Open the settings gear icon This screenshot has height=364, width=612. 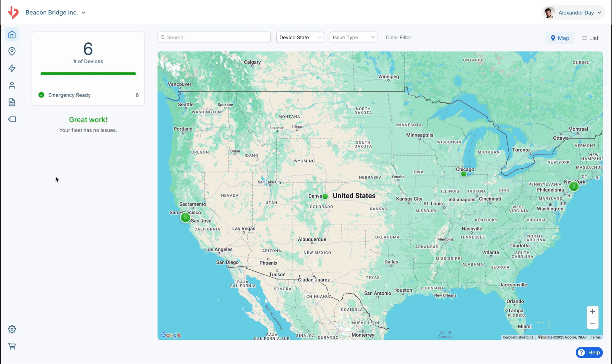point(12,329)
